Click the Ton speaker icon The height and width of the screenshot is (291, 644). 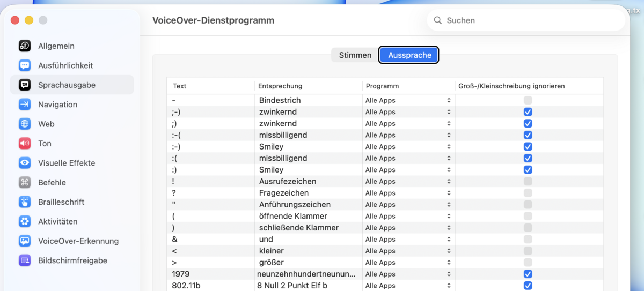tap(25, 144)
